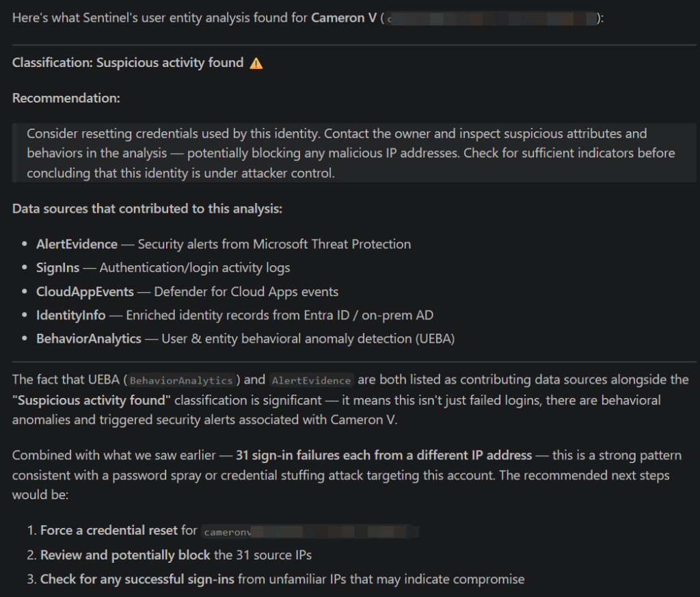Image resolution: width=700 pixels, height=597 pixels.
Task: Select the AlertEvidence bullet item
Action: 224,244
